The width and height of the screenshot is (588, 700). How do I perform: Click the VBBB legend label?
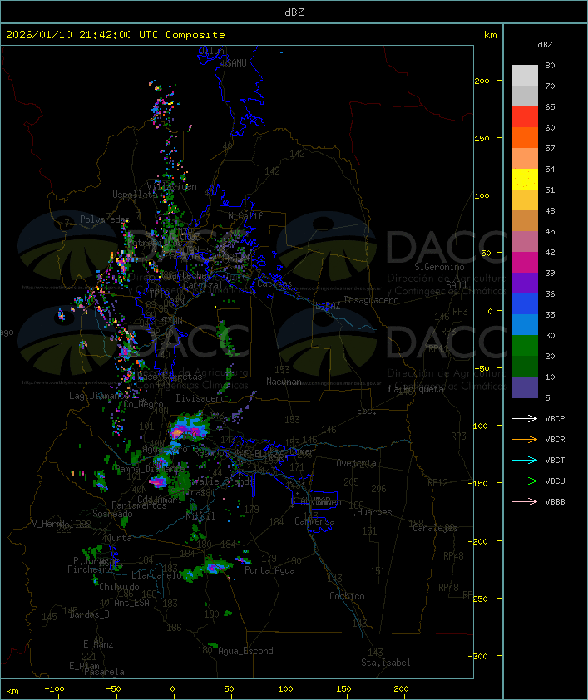pos(555,502)
